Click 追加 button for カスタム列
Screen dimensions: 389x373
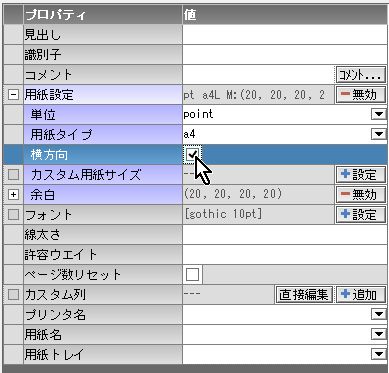(x=360, y=295)
